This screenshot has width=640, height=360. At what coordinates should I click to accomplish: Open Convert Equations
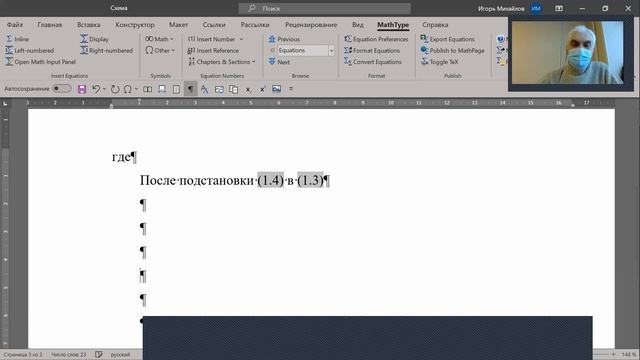coord(373,62)
